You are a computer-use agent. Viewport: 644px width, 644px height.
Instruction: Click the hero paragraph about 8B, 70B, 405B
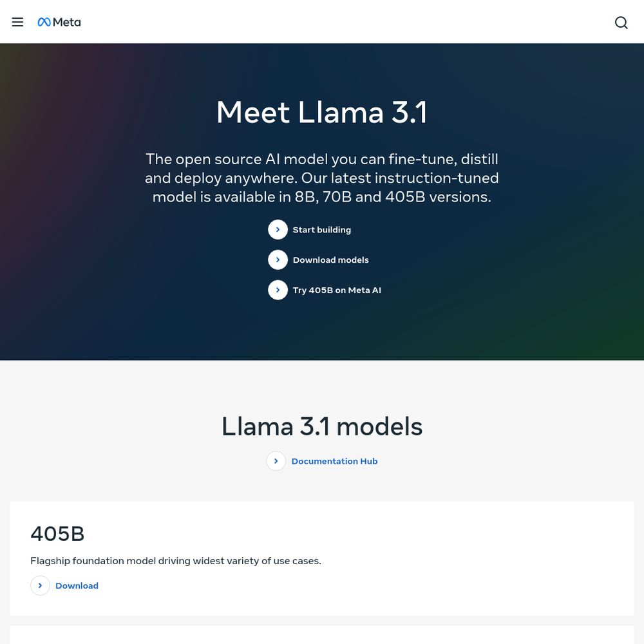coord(322,178)
